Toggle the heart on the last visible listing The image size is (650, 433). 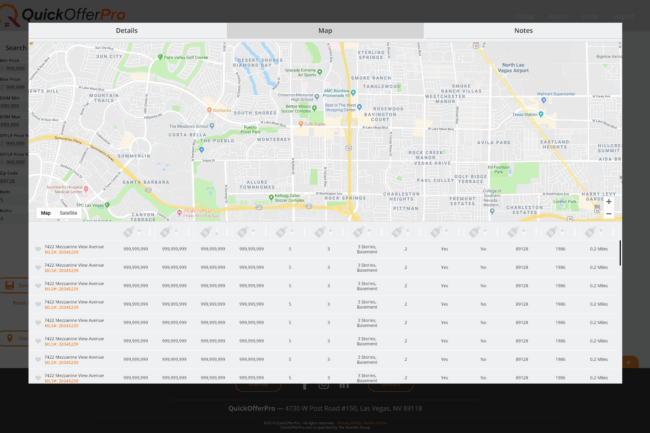point(38,377)
